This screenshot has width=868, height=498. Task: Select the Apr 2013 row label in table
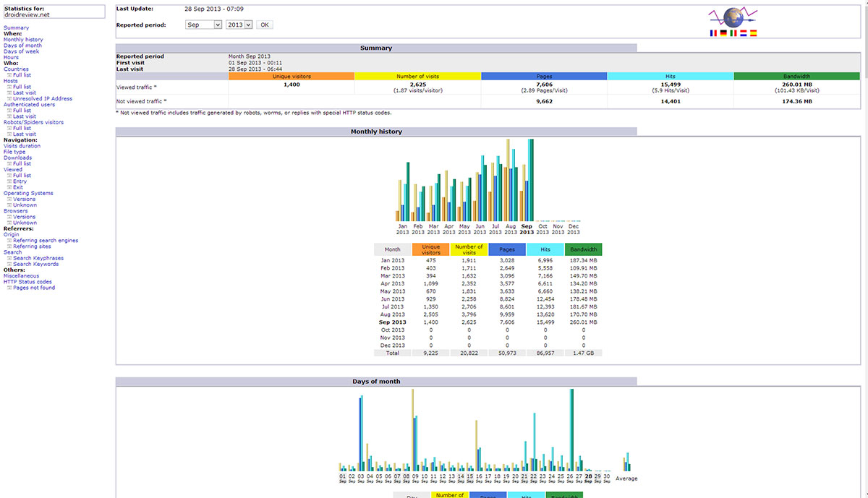pos(393,283)
